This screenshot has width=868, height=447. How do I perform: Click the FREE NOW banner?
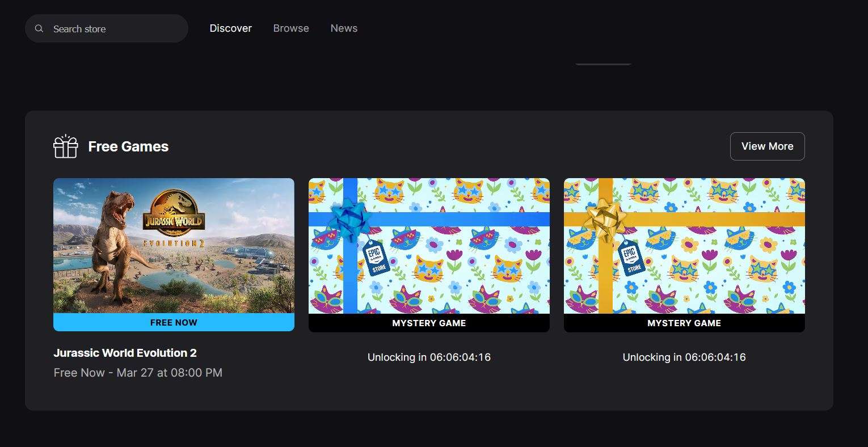[174, 322]
